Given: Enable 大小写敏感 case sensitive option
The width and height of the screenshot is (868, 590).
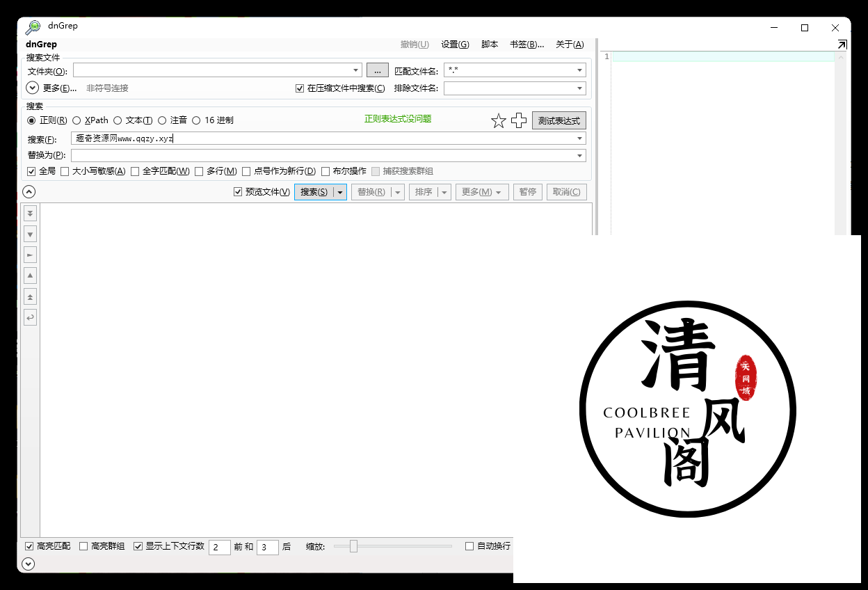Looking at the screenshot, I should (65, 171).
